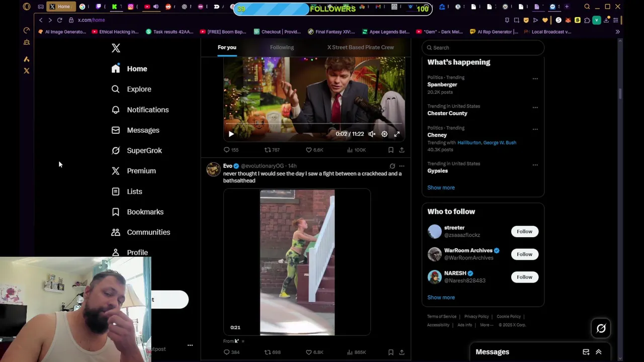Reply to the post with 155 comments
The height and width of the screenshot is (362, 644).
(x=231, y=150)
